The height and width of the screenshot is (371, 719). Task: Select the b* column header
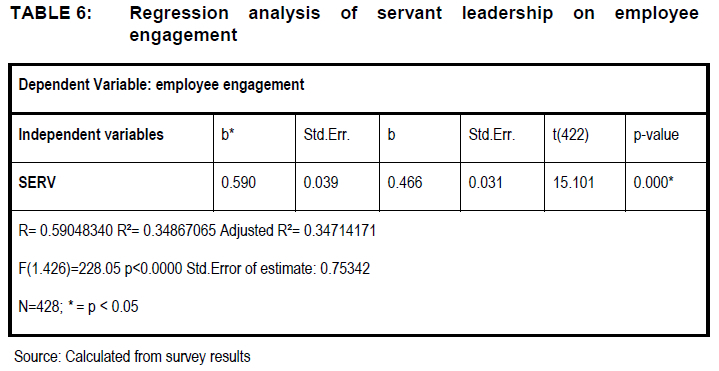click(228, 135)
